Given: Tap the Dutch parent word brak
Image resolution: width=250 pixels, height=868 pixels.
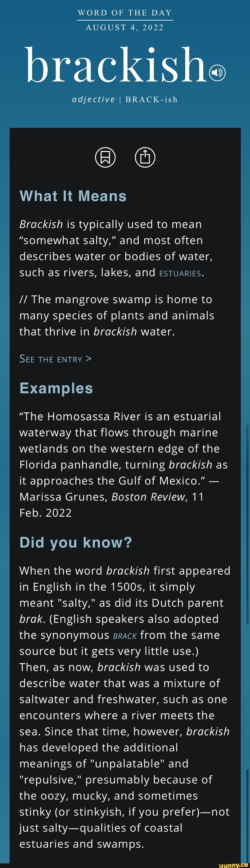Looking at the screenshot, I should [31, 619].
